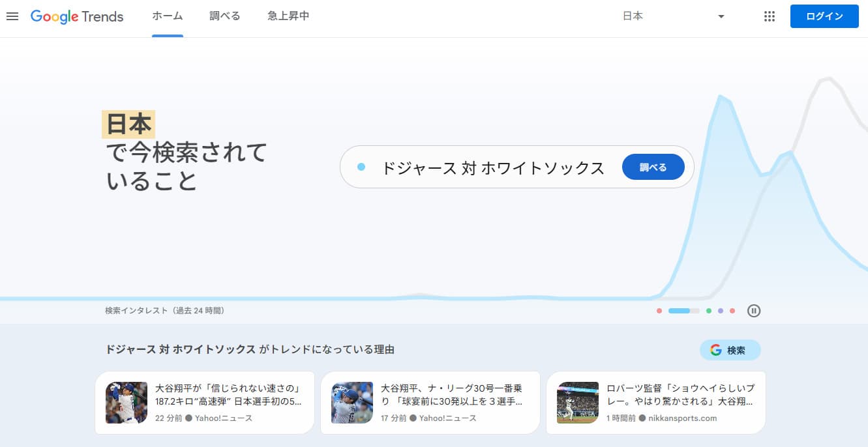The height and width of the screenshot is (447, 868).
Task: Open the navigation hamburger menu
Action: 12,16
